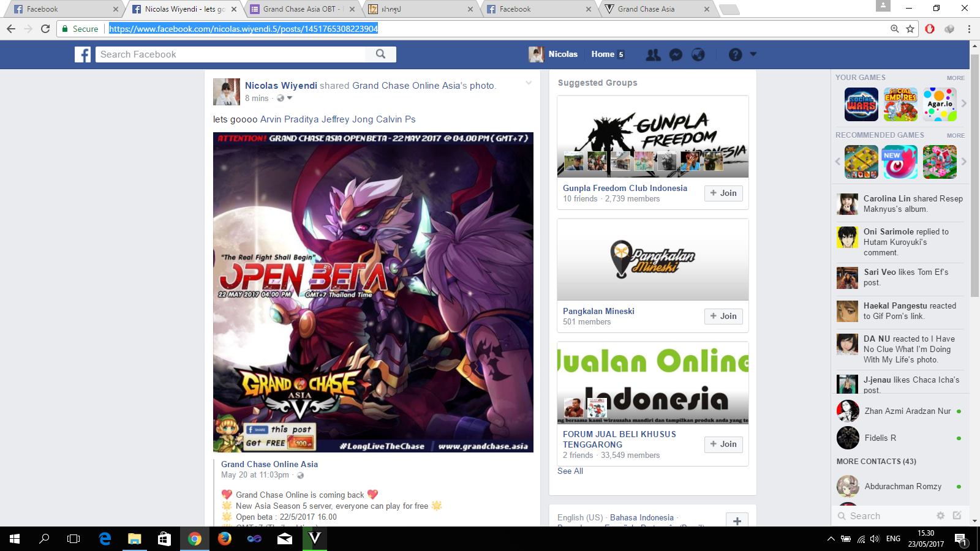Open Nicolas profile from nav bar
This screenshot has width=980, height=551.
554,54
